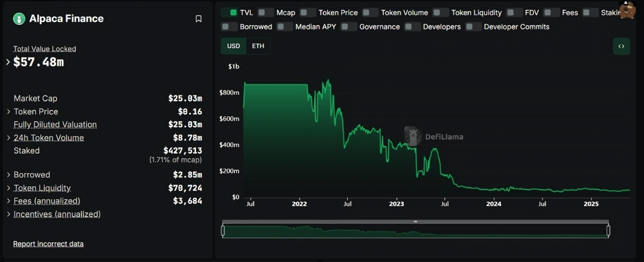Viewport: 644px width, 262px height.
Task: Enable the Fees chart toggle
Action: (x=552, y=13)
